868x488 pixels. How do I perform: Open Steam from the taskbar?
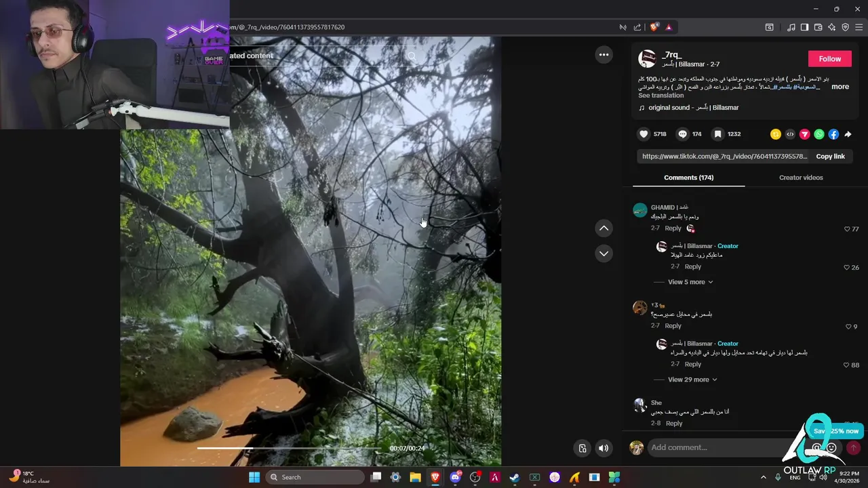coord(515,477)
